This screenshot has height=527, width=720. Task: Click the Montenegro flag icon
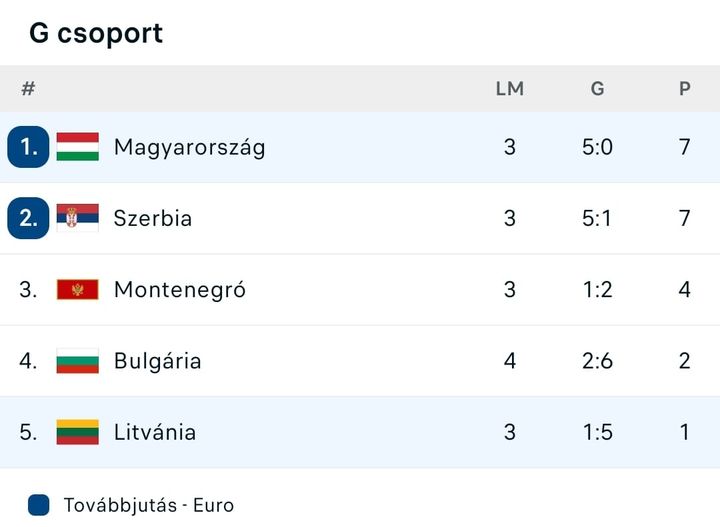77,290
